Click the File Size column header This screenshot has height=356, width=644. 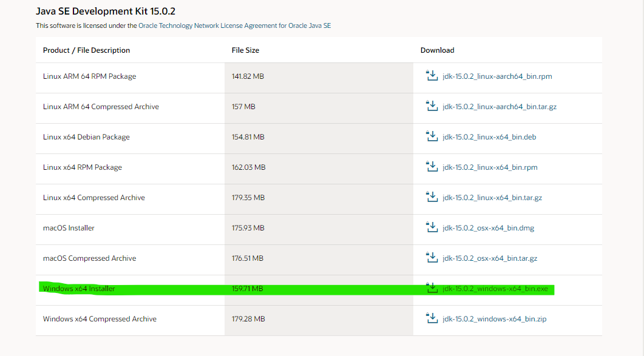[245, 50]
